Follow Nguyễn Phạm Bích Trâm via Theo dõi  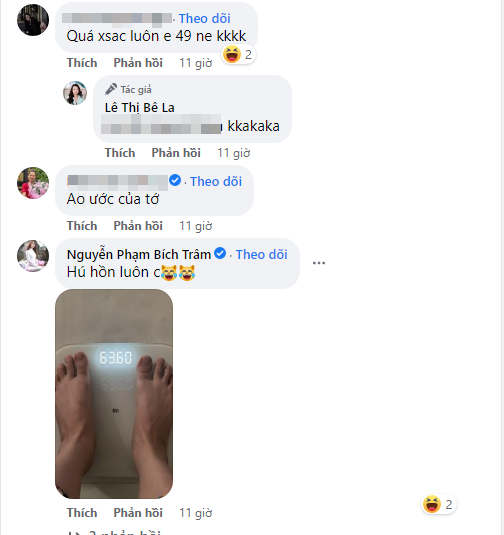point(261,255)
